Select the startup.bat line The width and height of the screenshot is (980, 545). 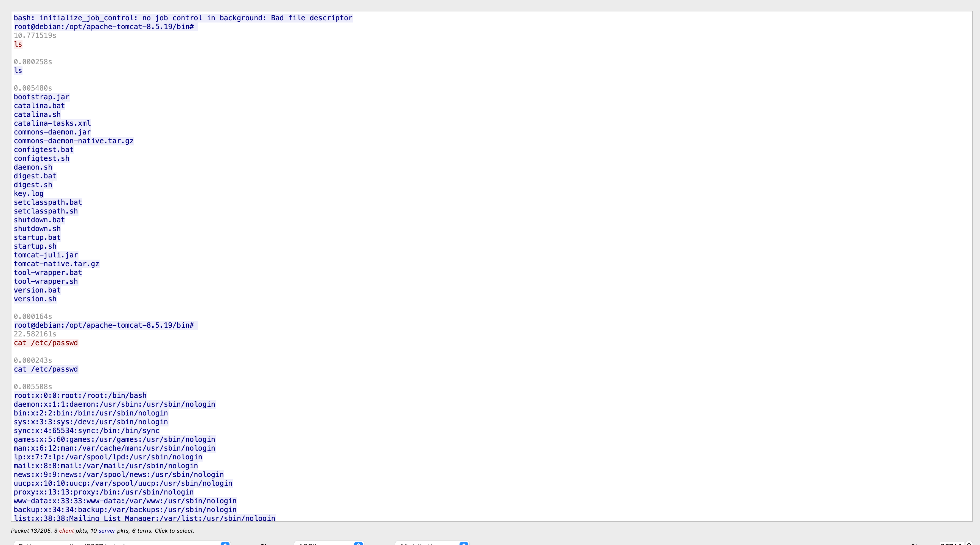[37, 237]
